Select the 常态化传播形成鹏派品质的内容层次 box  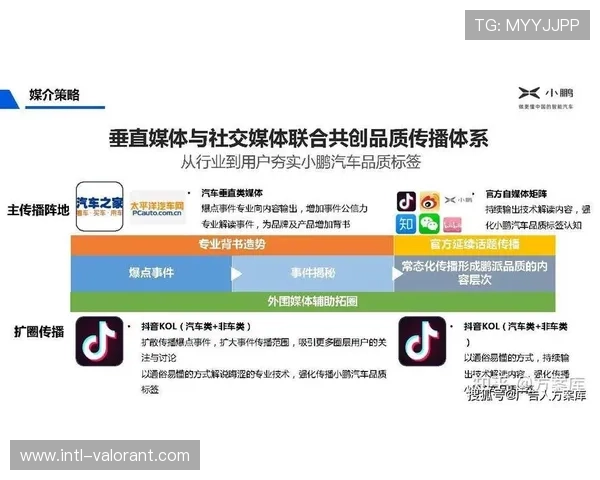coord(474,273)
